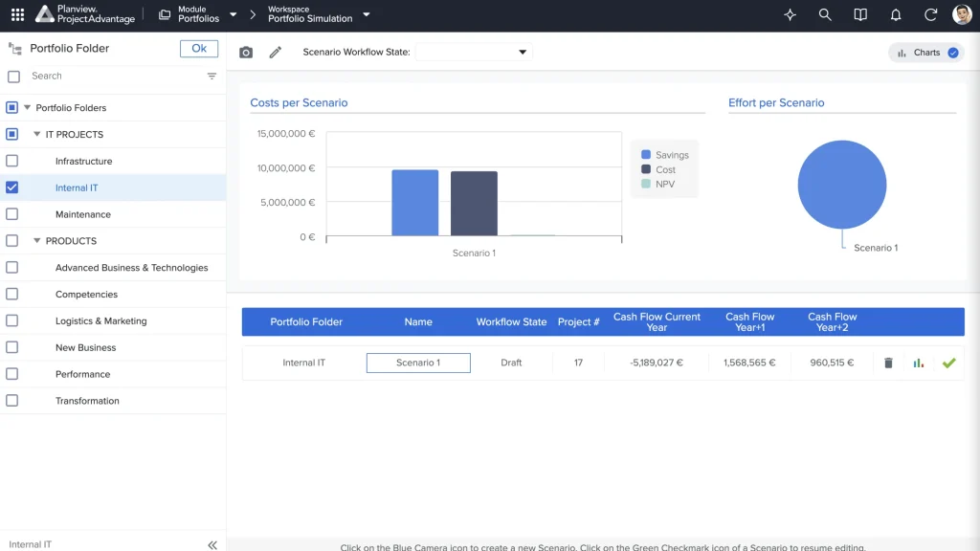Viewport: 980px width, 551px height.
Task: Toggle the select-all checkbox beside Search
Action: tap(13, 77)
